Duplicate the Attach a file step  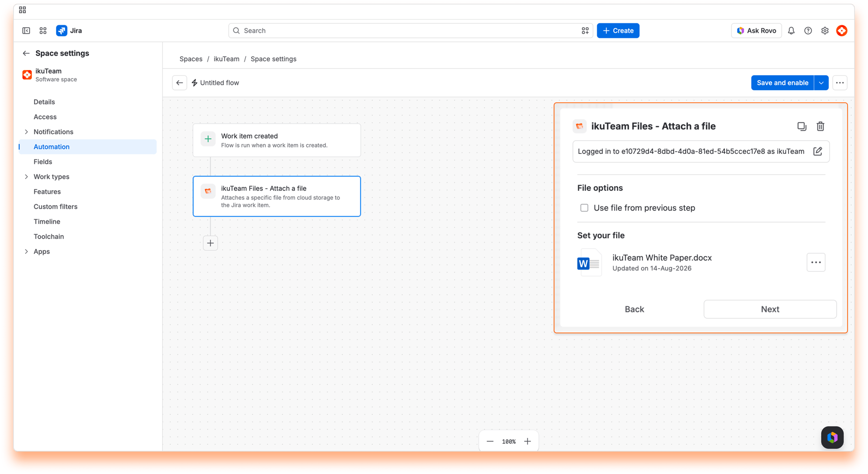[x=802, y=126]
